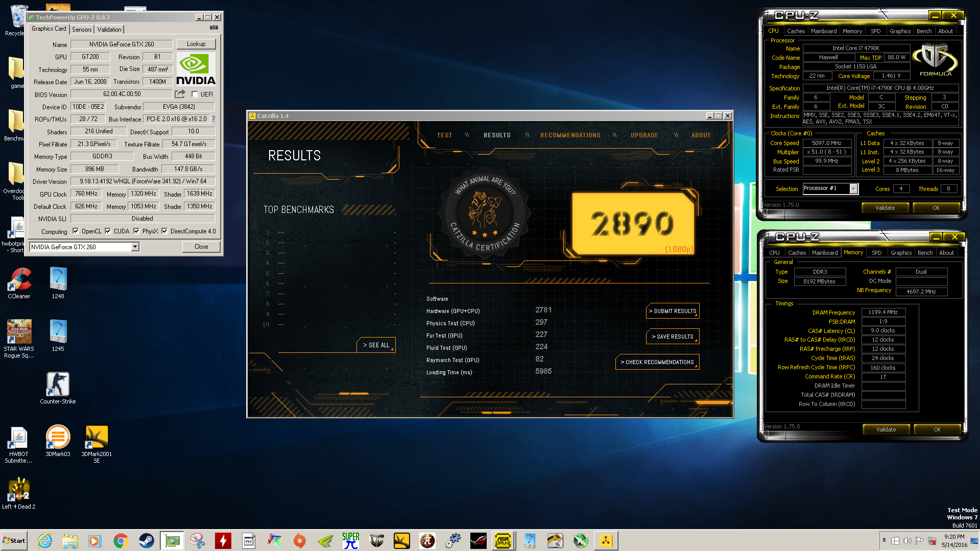Click the Close button in GPU-Z
This screenshot has height=551, width=980.
point(201,247)
